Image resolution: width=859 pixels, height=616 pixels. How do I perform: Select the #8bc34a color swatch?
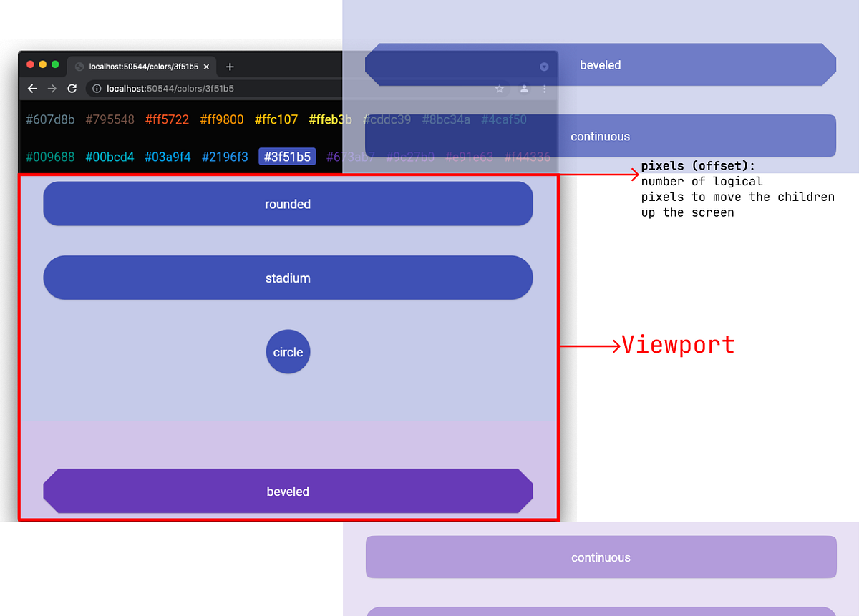[446, 119]
